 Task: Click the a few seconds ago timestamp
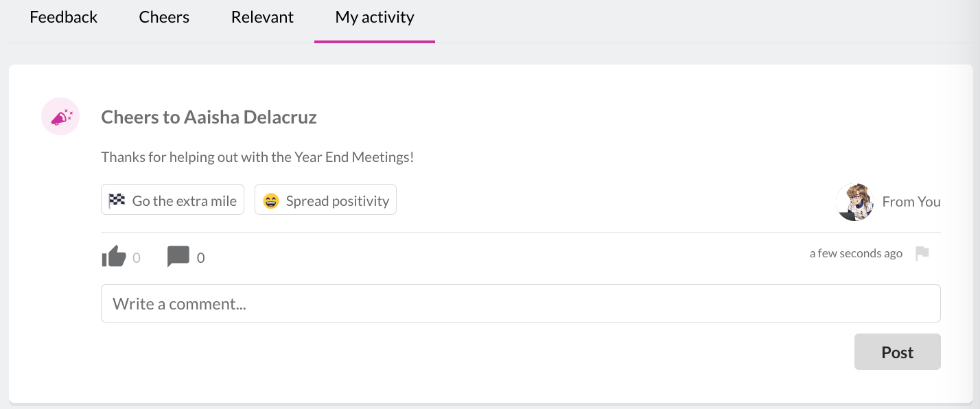click(x=856, y=253)
